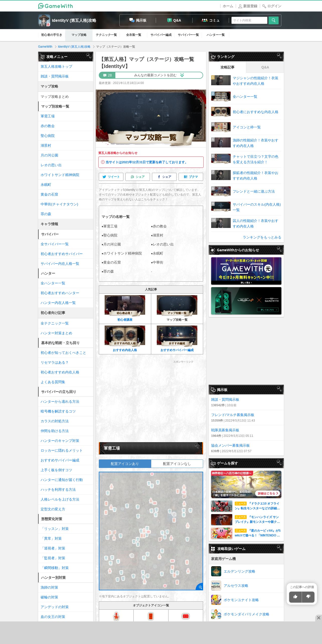Open the 赤の教会 sidebar link
The image size is (322, 644).
[x=66, y=126]
